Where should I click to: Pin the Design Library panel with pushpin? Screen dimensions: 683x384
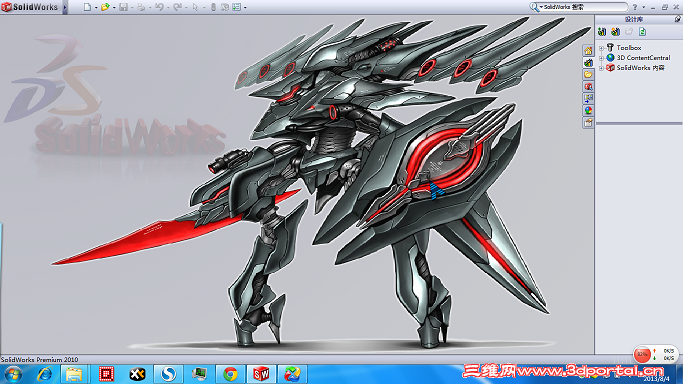point(677,19)
